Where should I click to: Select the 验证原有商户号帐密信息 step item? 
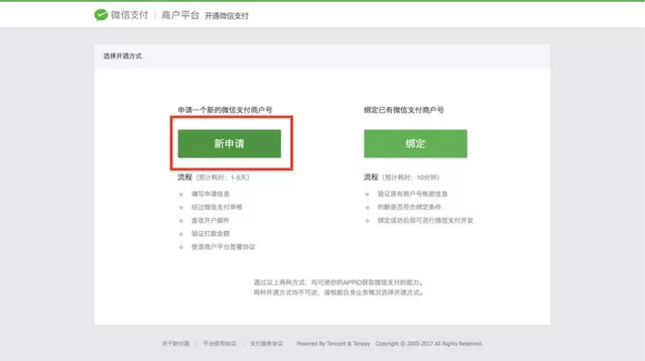pyautogui.click(x=412, y=194)
